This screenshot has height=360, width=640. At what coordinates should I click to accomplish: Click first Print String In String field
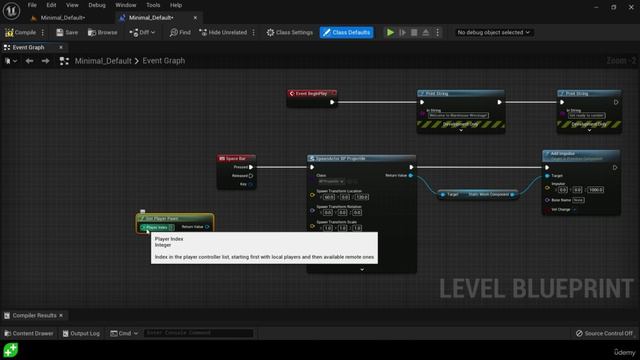[458, 116]
